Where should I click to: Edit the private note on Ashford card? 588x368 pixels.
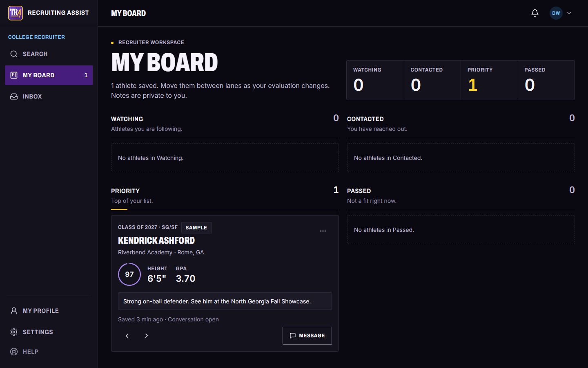point(225,301)
